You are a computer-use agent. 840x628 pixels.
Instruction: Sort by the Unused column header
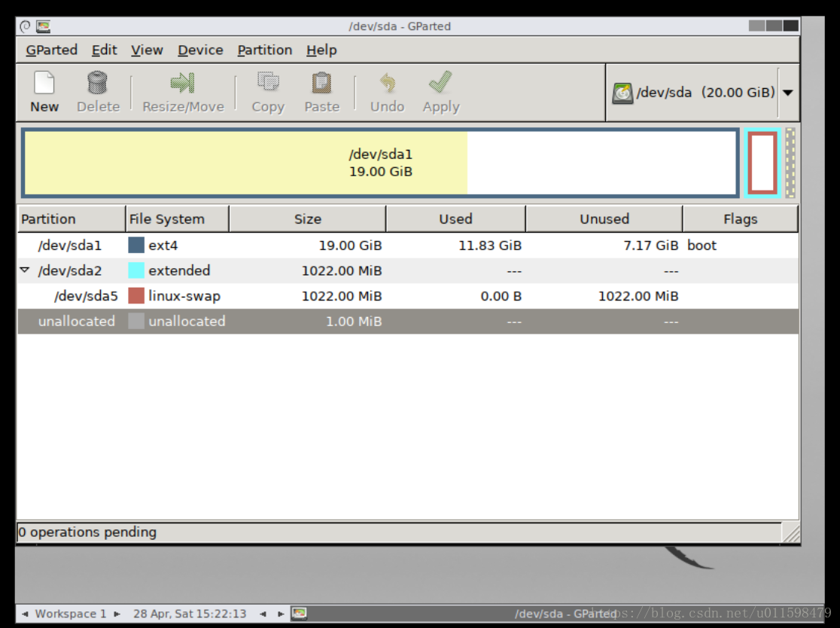point(604,218)
